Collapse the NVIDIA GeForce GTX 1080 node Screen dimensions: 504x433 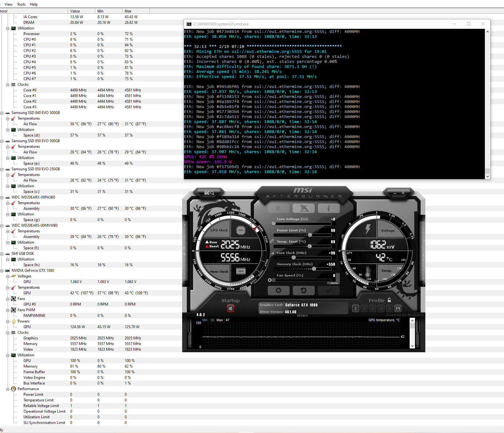point(2,271)
